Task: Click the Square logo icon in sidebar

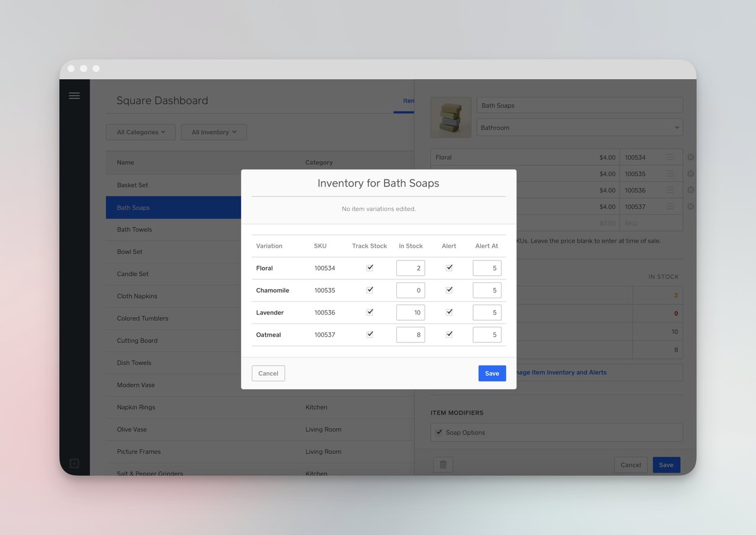Action: click(74, 464)
